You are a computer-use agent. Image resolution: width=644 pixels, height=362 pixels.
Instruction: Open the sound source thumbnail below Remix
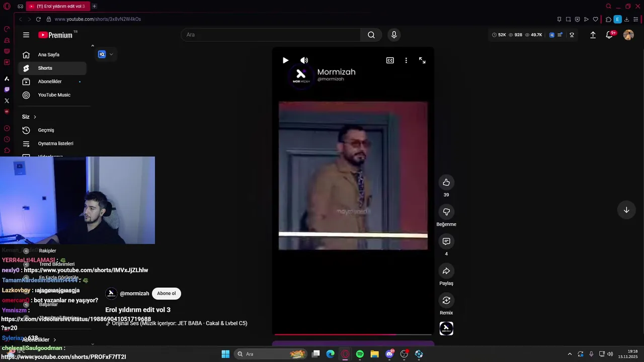click(446, 328)
